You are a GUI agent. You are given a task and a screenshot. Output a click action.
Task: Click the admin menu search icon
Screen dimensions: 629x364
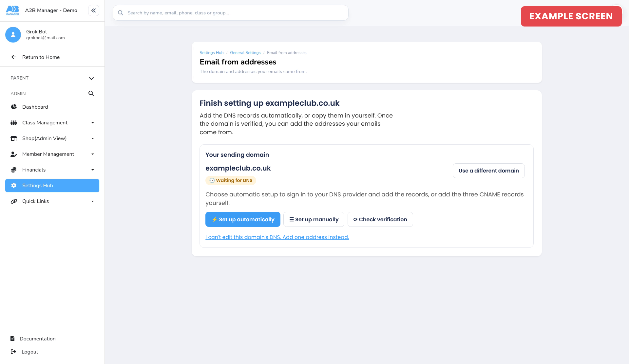click(x=91, y=94)
